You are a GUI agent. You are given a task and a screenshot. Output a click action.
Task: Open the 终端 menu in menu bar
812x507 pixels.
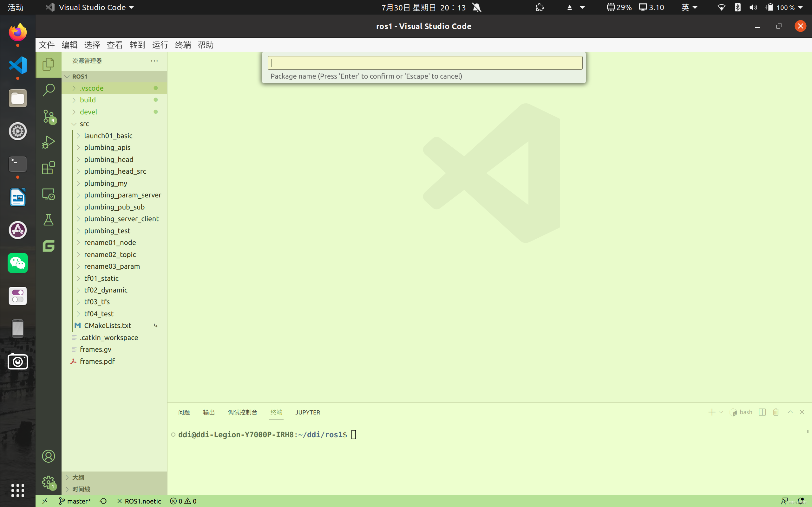point(183,45)
